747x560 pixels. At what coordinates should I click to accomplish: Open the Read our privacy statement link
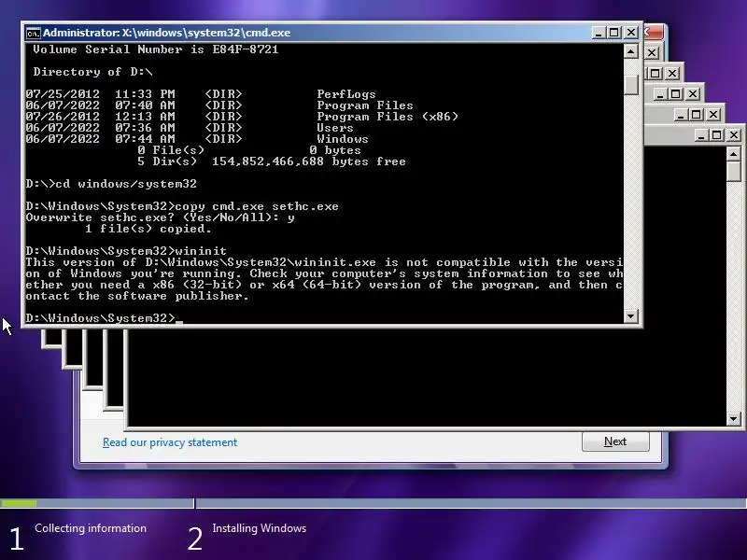click(170, 442)
